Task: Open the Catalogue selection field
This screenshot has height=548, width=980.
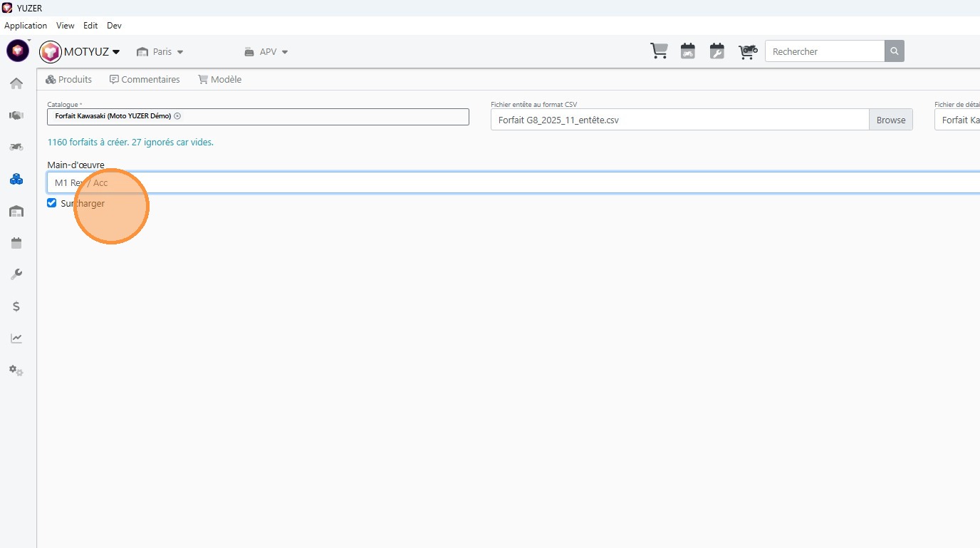Action: [x=258, y=117]
